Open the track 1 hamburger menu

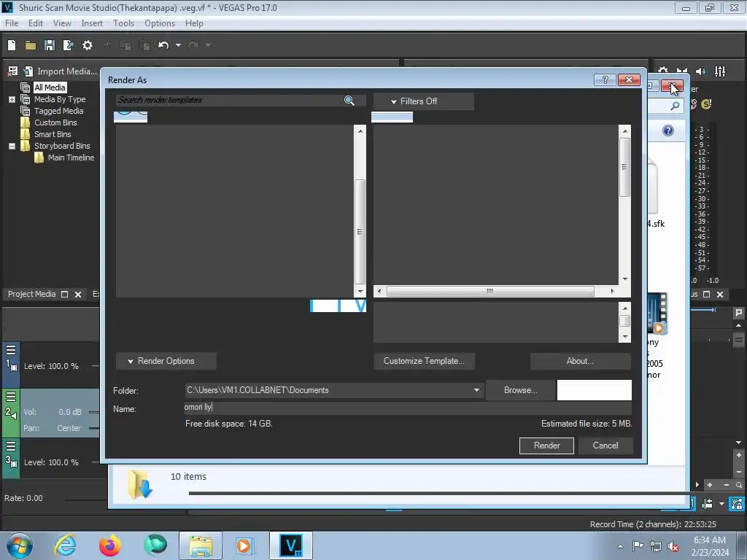coord(11,351)
